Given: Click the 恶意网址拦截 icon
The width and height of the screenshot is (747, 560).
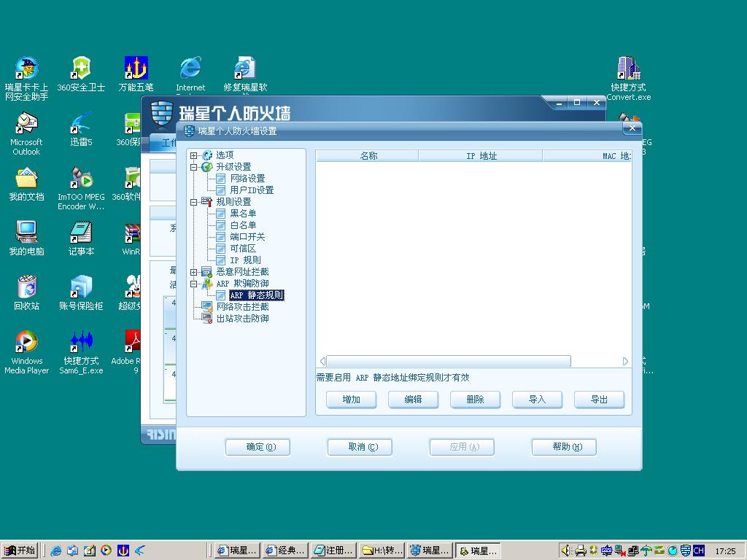Looking at the screenshot, I should [206, 272].
